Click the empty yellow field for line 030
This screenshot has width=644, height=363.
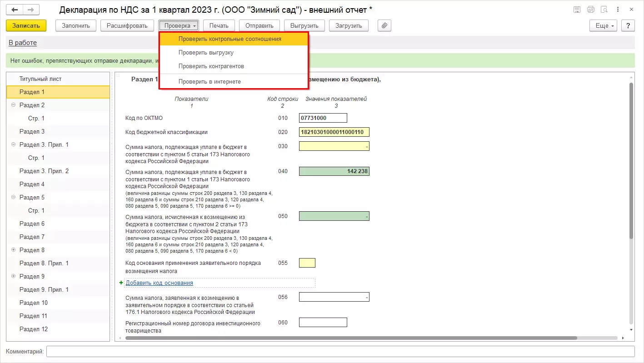pos(334,146)
